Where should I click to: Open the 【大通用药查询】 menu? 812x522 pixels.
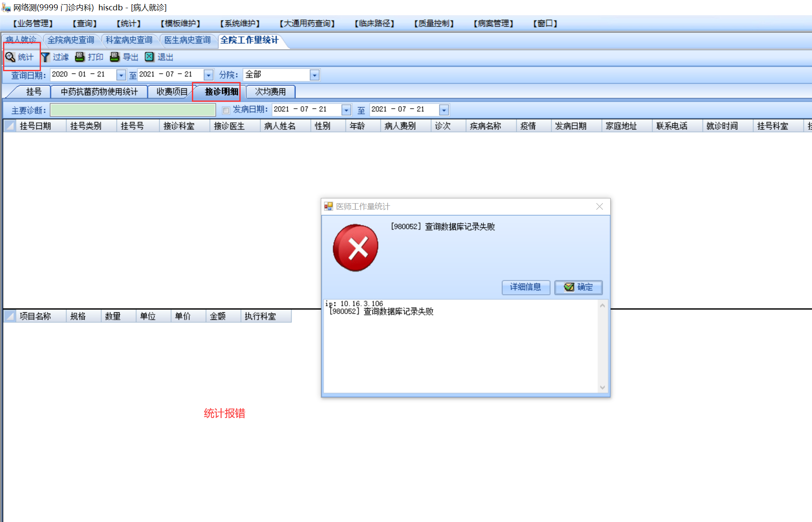(x=307, y=23)
